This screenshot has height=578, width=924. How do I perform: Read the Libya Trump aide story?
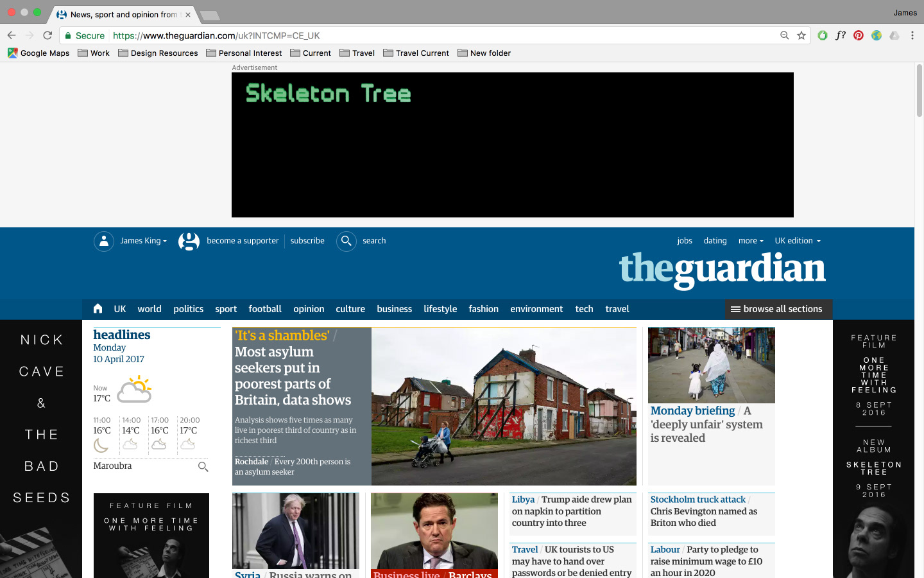[572, 511]
